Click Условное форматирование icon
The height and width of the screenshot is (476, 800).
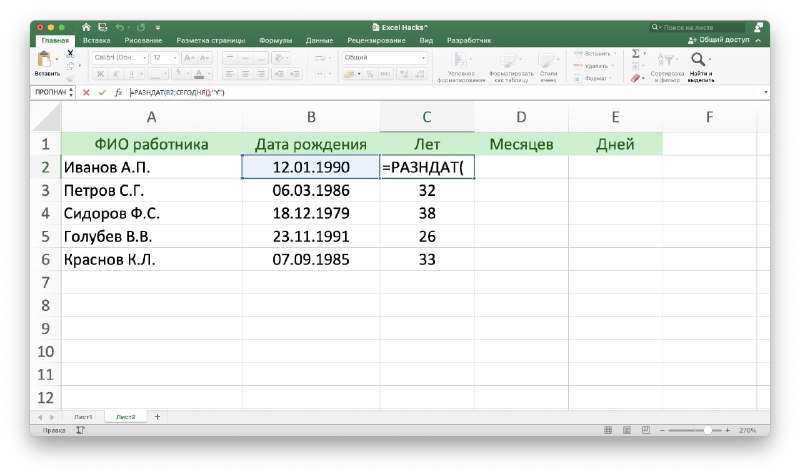[461, 60]
